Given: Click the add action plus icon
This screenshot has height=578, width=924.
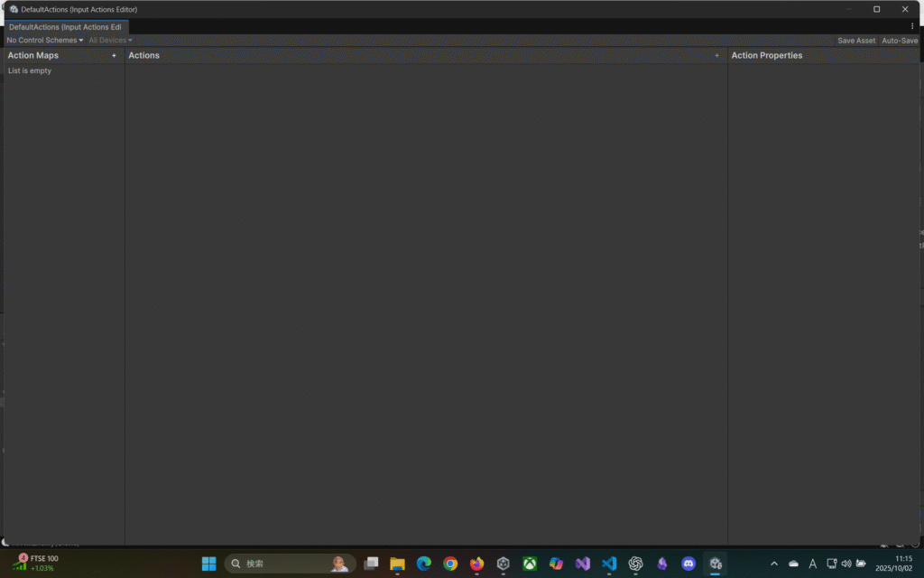Looking at the screenshot, I should 717,56.
